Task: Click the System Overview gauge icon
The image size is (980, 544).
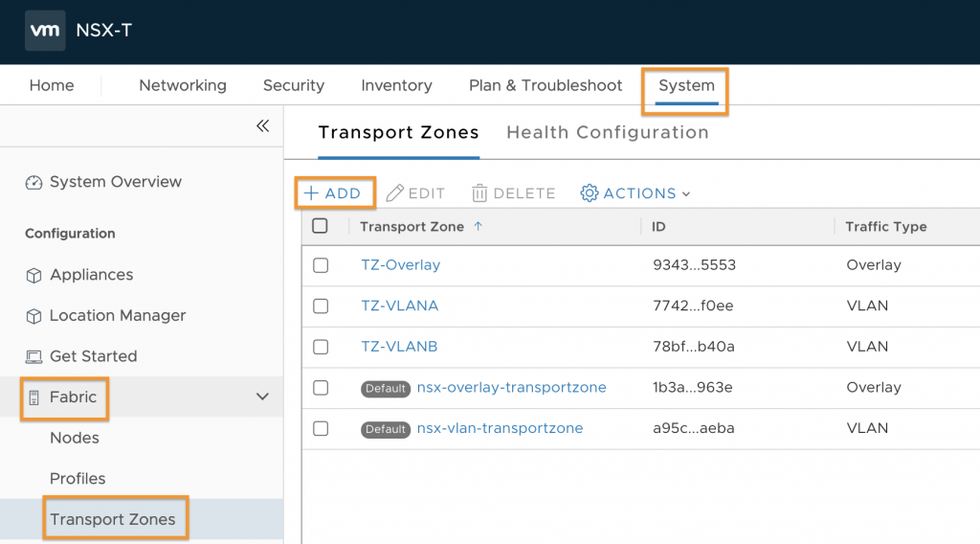Action: point(33,182)
